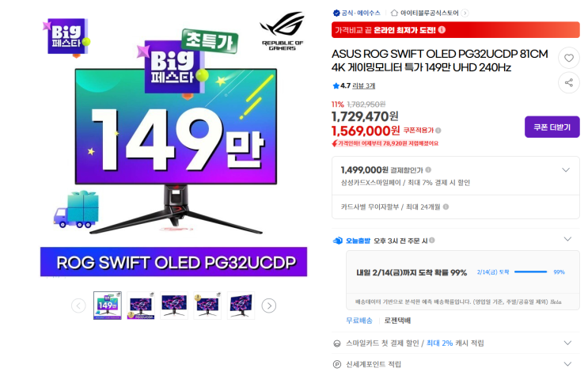The height and width of the screenshot is (372, 588).
Task: Click info icon beside 결제할인가
Action: (428, 170)
